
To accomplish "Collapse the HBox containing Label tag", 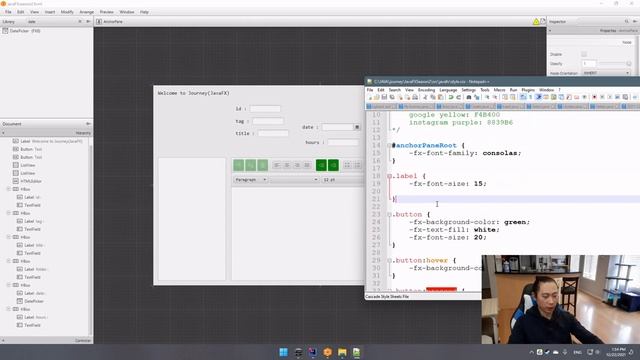I will click(9, 213).
